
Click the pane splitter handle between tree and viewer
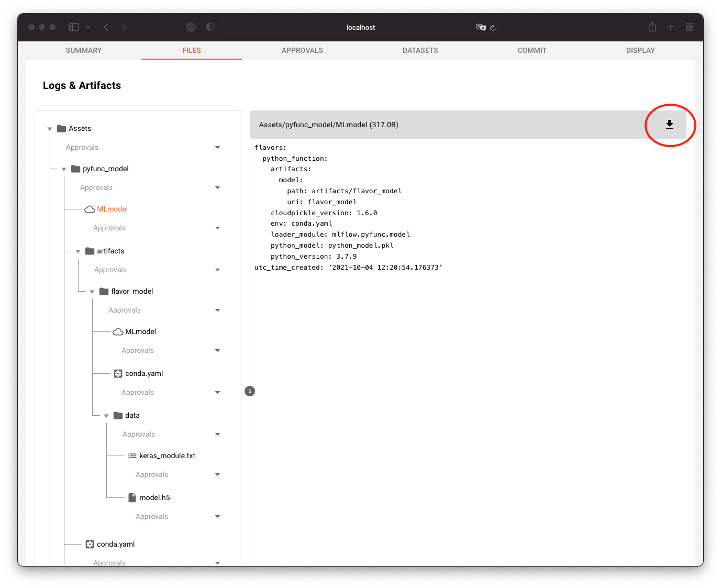250,391
